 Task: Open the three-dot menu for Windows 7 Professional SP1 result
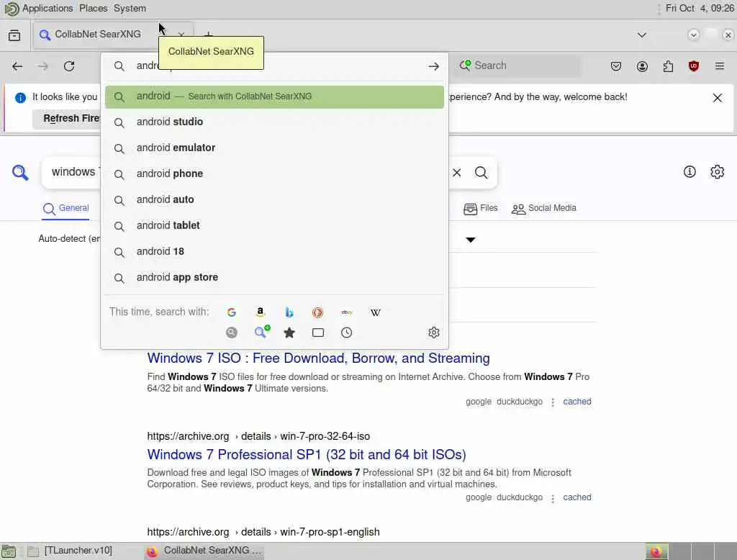pos(553,498)
